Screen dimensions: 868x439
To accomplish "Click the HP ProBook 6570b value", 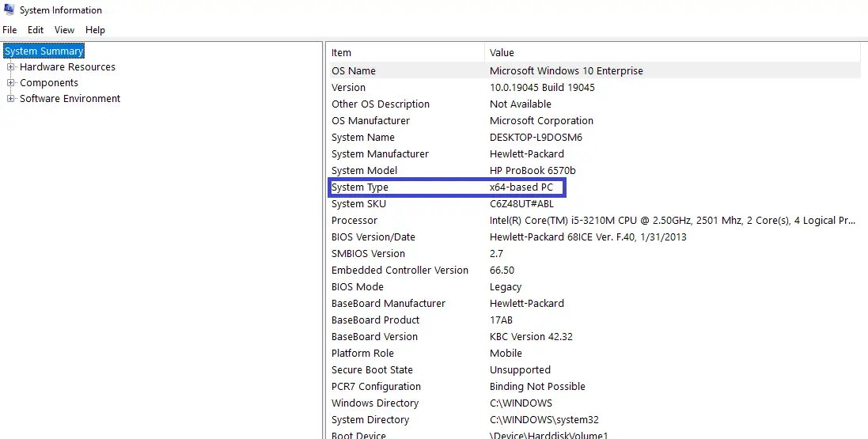I will tap(533, 171).
